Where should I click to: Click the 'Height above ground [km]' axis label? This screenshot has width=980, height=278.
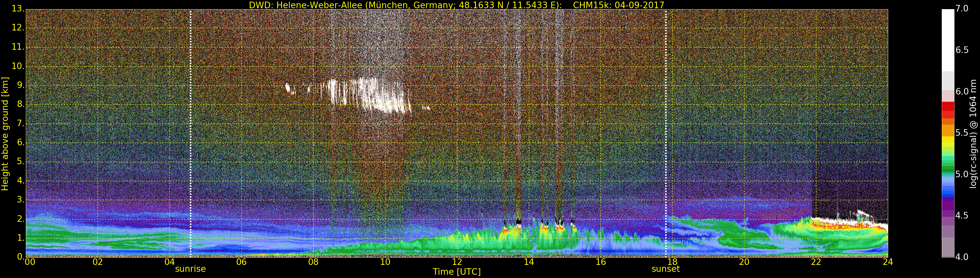tap(5, 134)
